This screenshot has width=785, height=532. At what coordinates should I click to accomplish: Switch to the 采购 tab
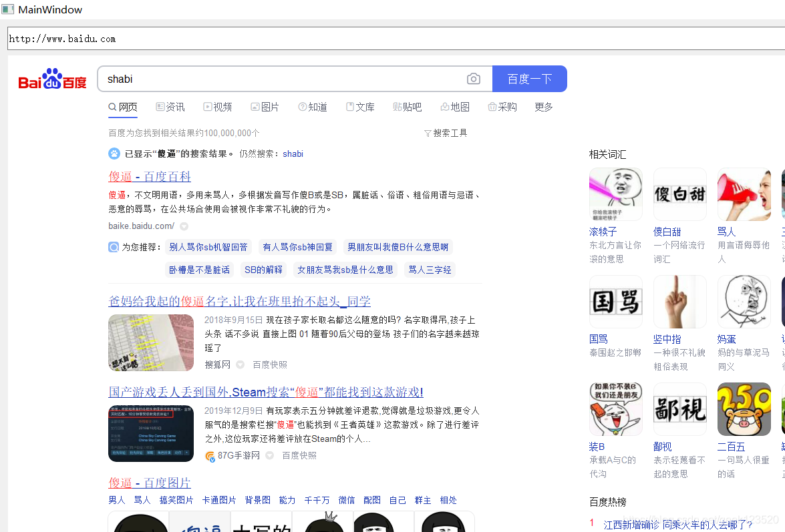[x=502, y=107]
